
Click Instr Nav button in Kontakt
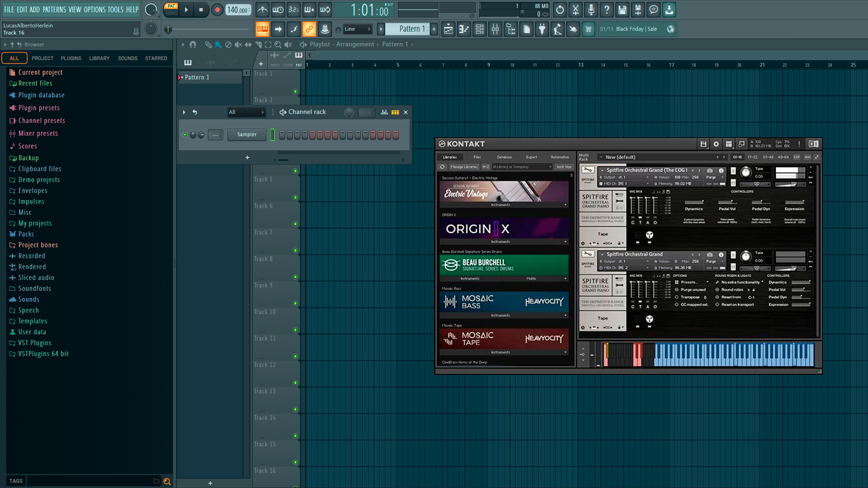click(x=564, y=166)
